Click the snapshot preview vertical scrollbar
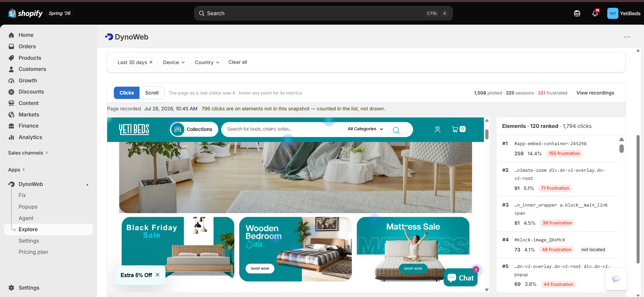644x297 pixels. 487,134
